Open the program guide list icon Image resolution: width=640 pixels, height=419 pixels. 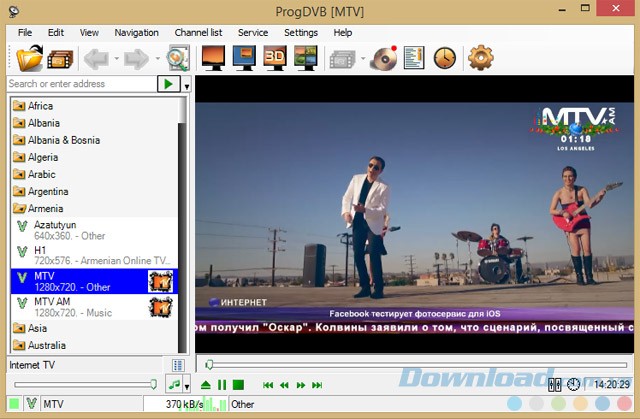point(414,59)
